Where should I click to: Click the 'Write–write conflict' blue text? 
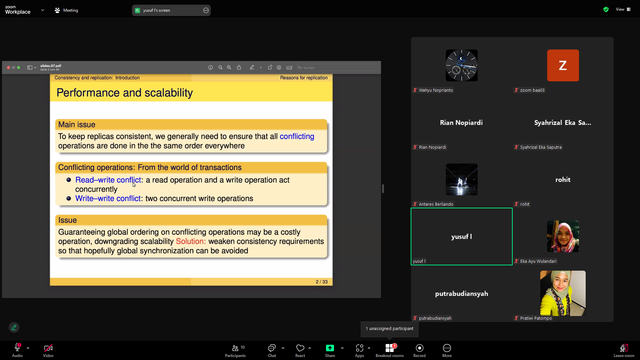pos(108,198)
